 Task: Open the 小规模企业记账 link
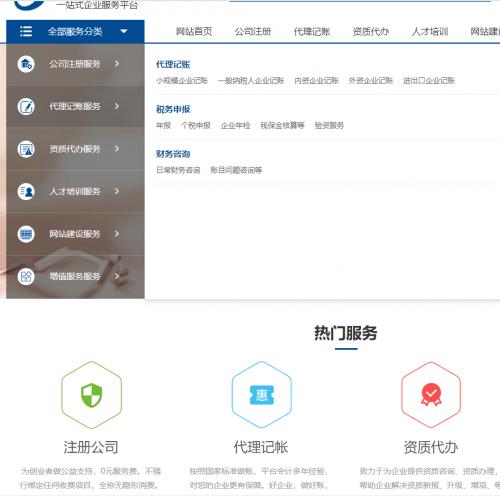pyautogui.click(x=182, y=80)
